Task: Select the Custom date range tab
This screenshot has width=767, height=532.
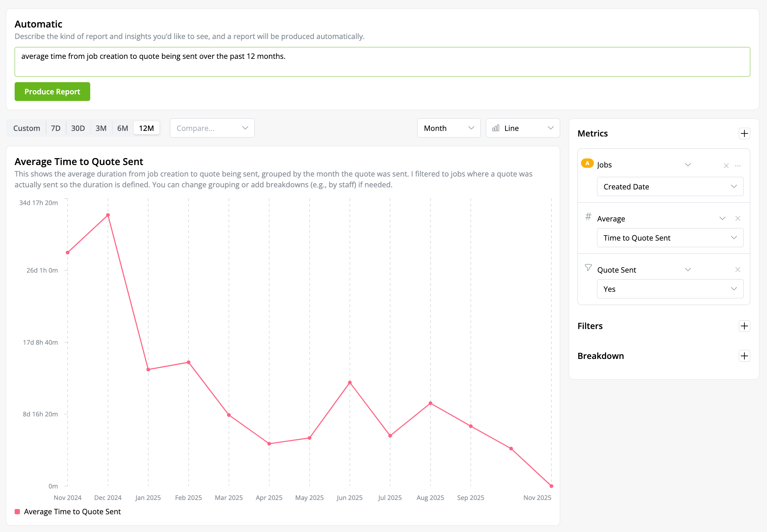Action: (26, 128)
